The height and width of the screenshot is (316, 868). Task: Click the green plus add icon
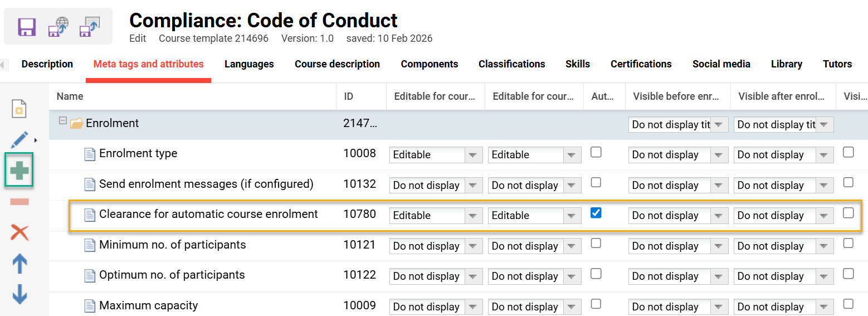coord(19,171)
